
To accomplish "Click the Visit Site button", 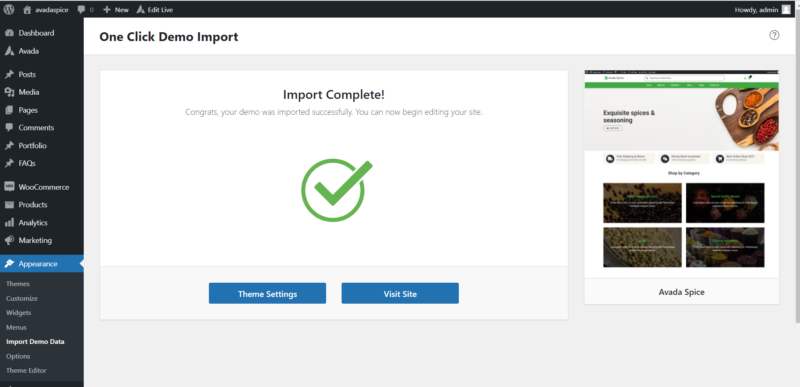I will click(x=400, y=294).
